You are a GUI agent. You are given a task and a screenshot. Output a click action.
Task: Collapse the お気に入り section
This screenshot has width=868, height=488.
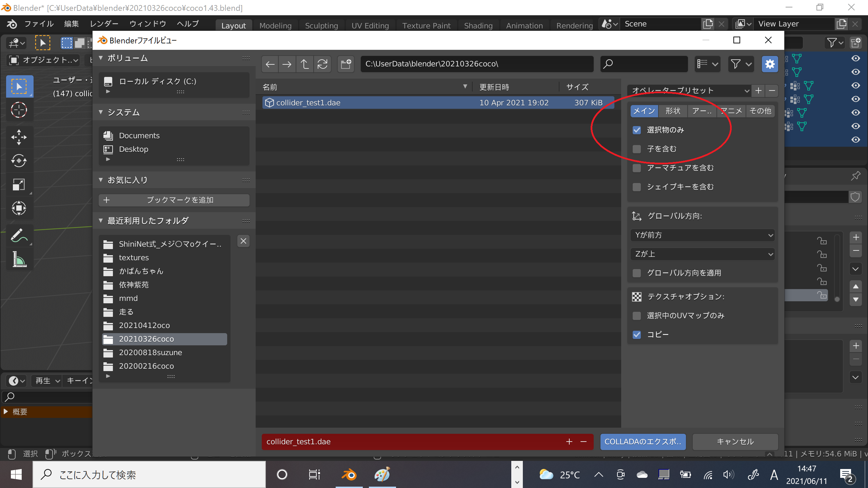[101, 180]
